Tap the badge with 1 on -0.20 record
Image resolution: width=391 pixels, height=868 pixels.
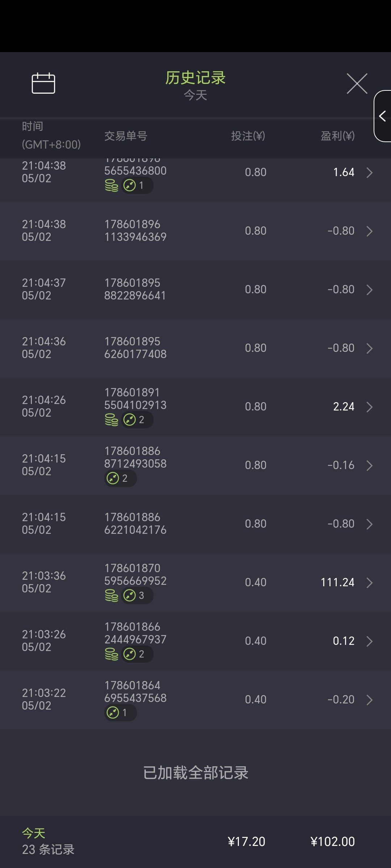[x=120, y=713]
